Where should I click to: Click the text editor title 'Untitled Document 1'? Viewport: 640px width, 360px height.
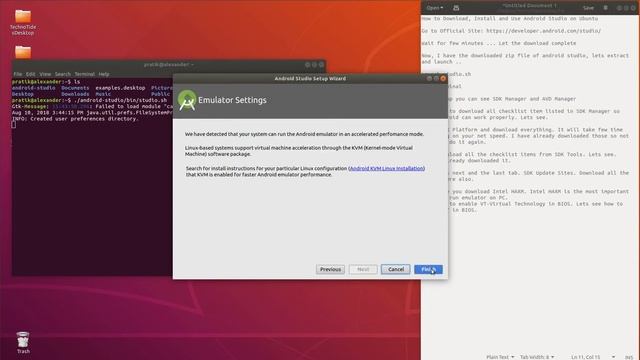(529, 6)
